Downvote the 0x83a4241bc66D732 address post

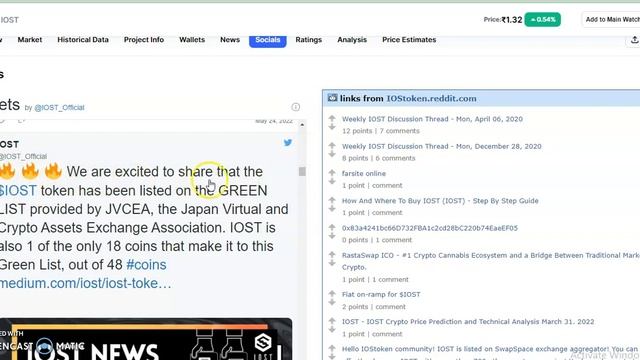coord(332,236)
